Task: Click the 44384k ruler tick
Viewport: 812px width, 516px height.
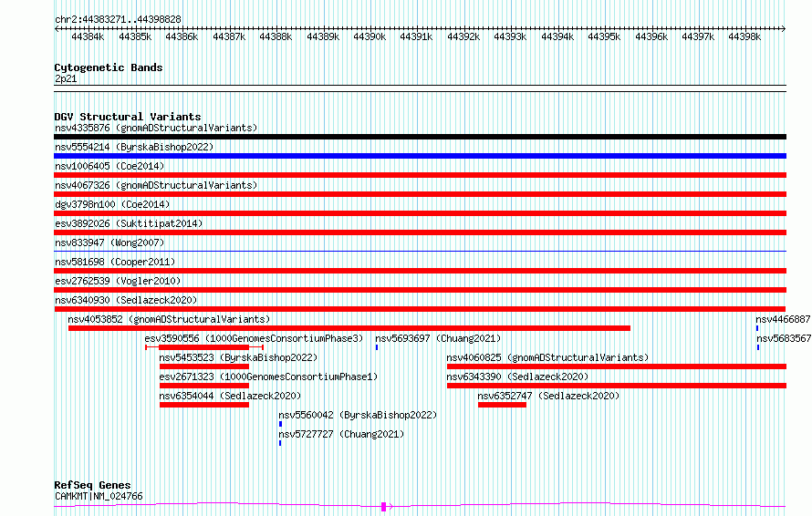Action: (x=88, y=36)
